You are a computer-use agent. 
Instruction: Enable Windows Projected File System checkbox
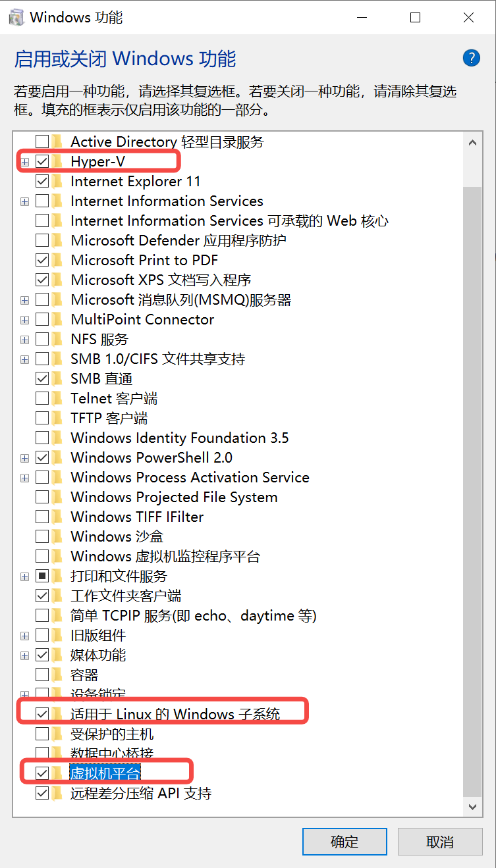click(x=42, y=497)
